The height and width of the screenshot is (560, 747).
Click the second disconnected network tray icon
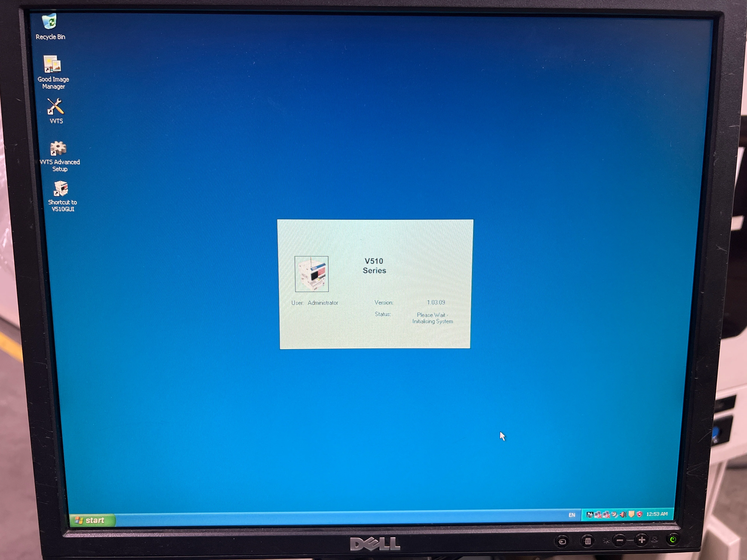pyautogui.click(x=606, y=514)
